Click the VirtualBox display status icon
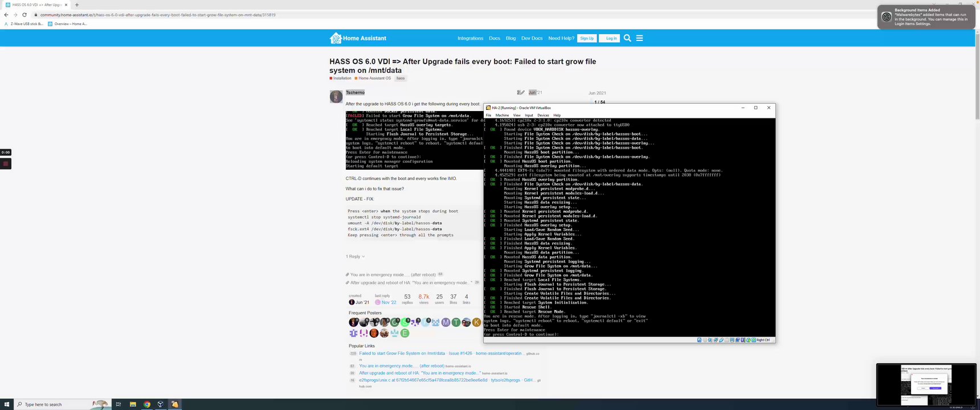 [x=732, y=340]
